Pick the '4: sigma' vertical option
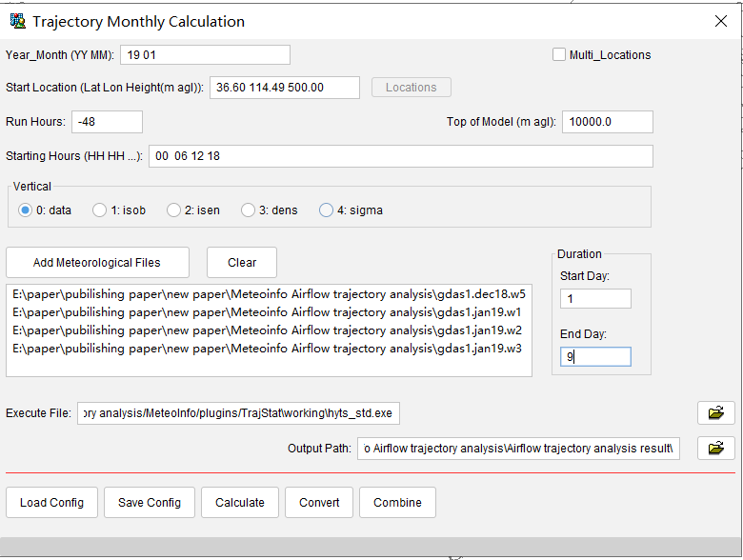The height and width of the screenshot is (560, 743). tap(326, 210)
